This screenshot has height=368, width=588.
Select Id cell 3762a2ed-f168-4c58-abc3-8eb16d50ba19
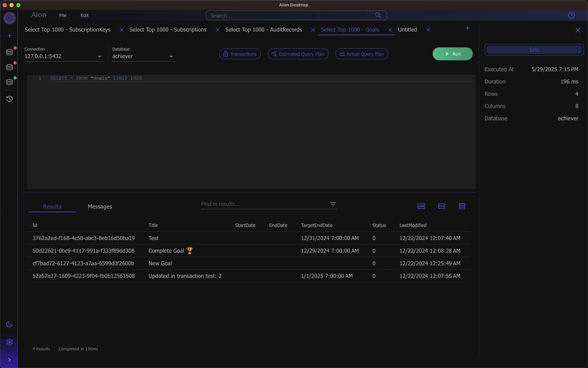84,238
